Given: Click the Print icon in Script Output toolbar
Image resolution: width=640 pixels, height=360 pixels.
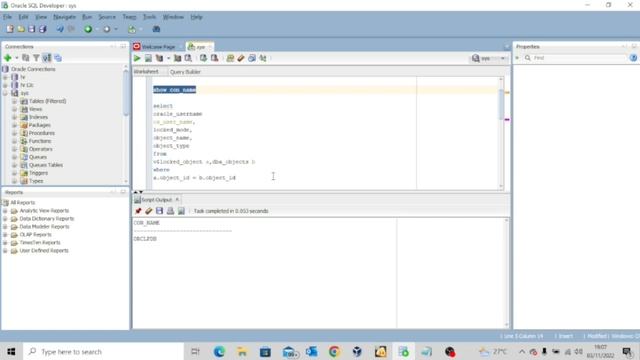Looking at the screenshot, I should point(170,211).
